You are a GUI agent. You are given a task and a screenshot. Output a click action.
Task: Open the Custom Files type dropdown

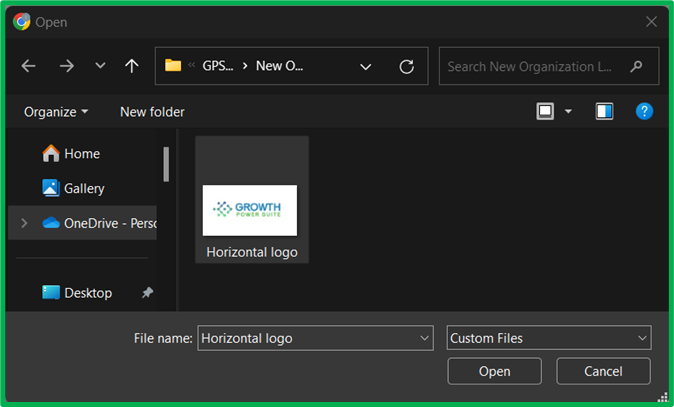point(549,338)
